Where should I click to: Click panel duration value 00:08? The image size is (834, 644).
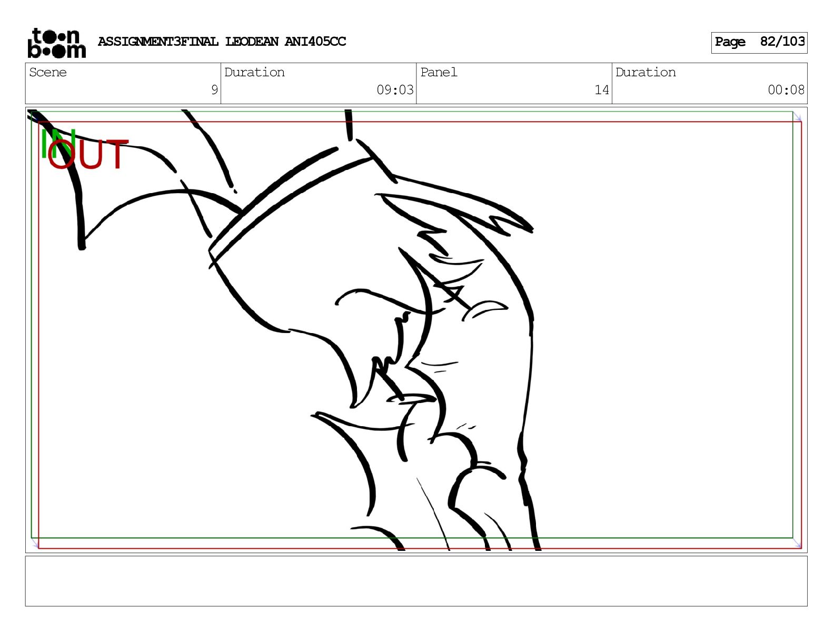click(786, 90)
